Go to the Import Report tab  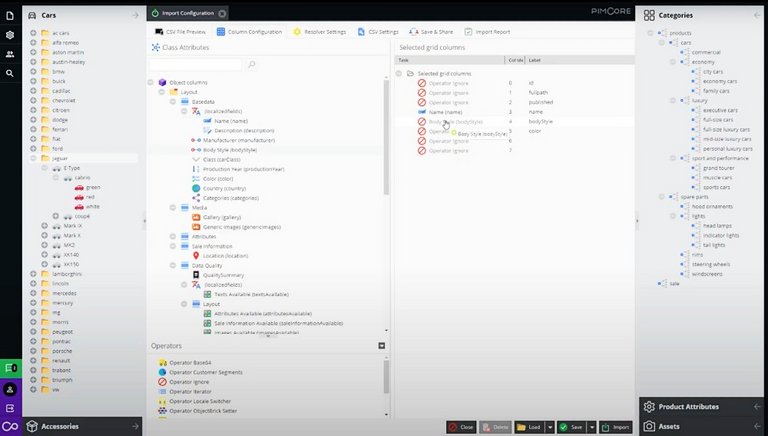[x=486, y=32]
